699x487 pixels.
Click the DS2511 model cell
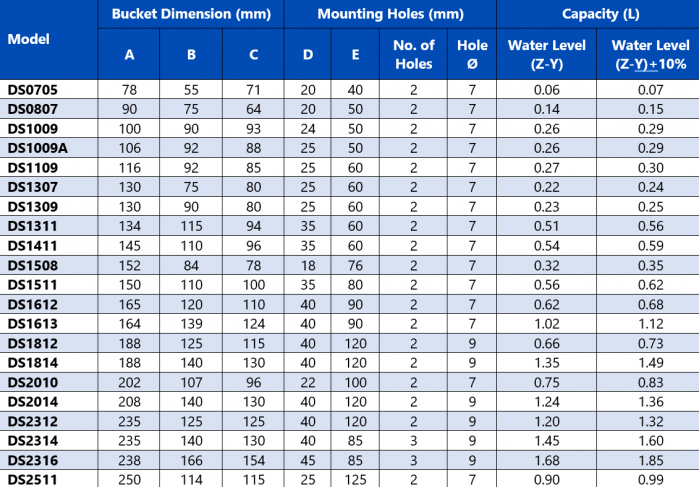click(31, 479)
